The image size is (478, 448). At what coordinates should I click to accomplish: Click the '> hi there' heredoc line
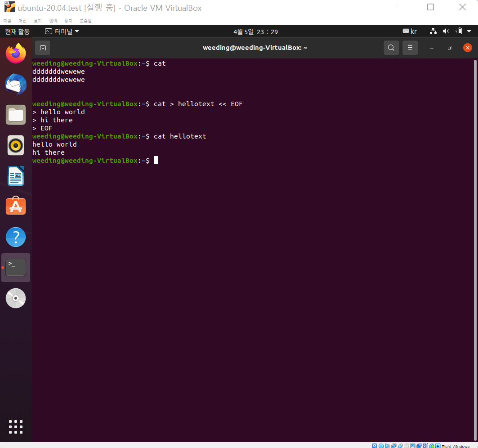[53, 120]
